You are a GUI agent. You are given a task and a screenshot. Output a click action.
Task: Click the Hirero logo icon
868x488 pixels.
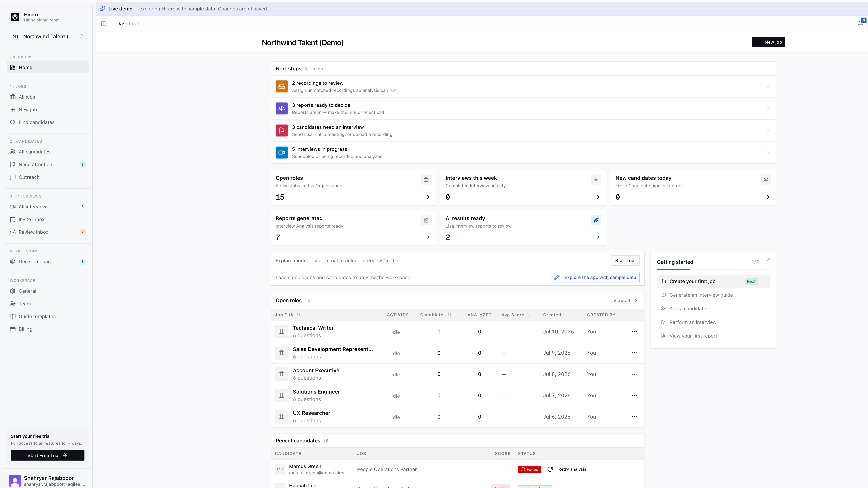pyautogui.click(x=15, y=17)
